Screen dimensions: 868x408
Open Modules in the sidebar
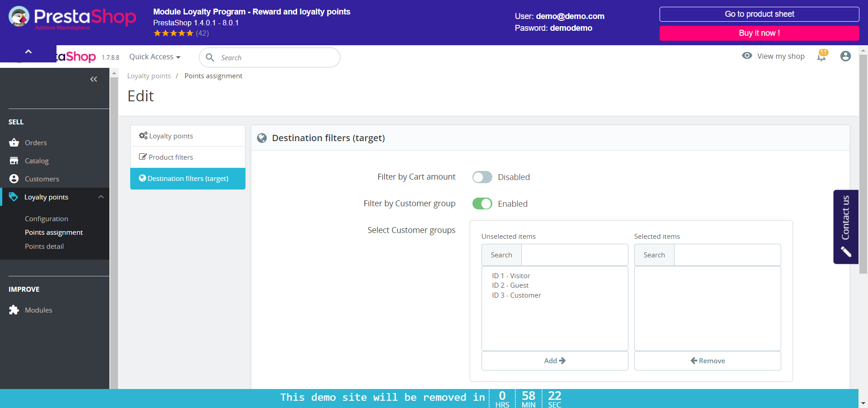tap(38, 310)
